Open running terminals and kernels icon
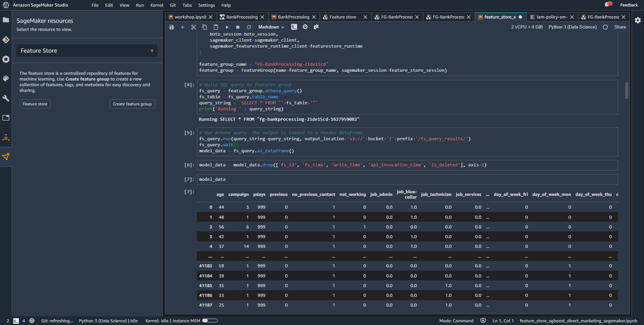This screenshot has height=325, width=644. click(6, 59)
